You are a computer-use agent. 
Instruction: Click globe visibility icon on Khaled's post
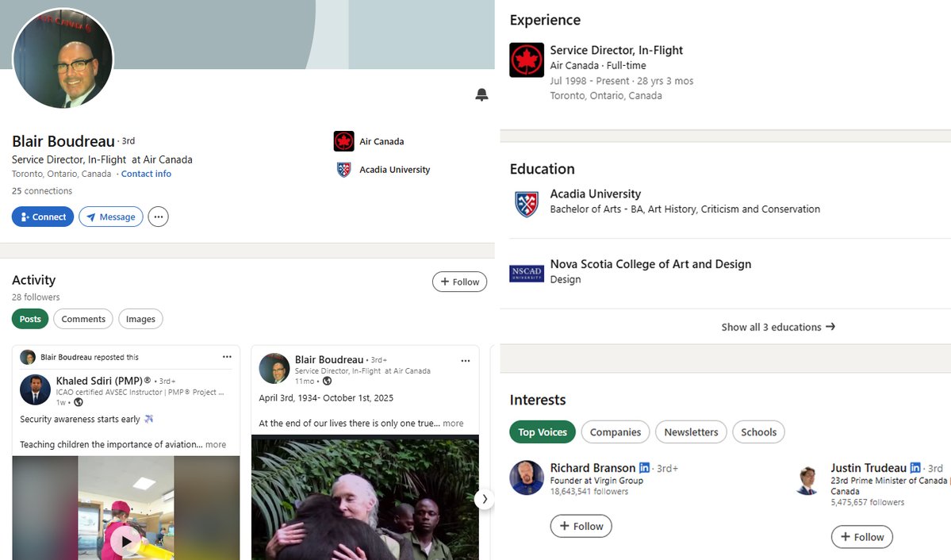[79, 402]
